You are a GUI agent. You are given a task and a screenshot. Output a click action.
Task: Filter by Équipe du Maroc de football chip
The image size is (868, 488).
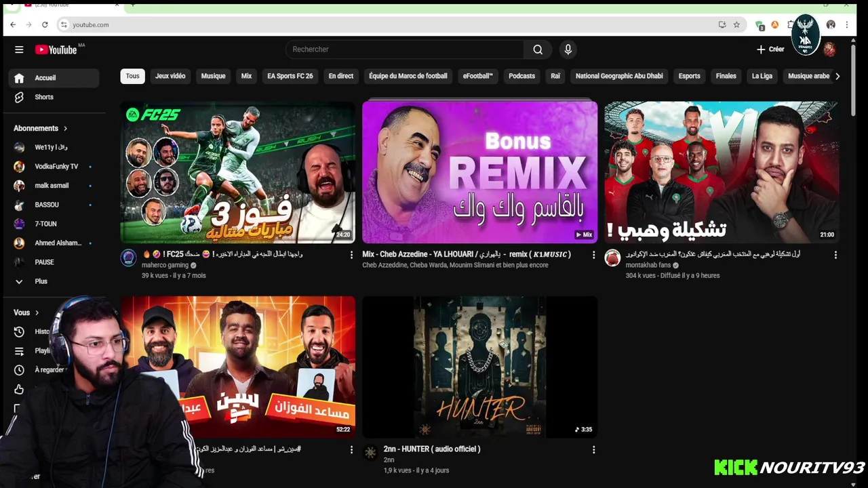[408, 76]
